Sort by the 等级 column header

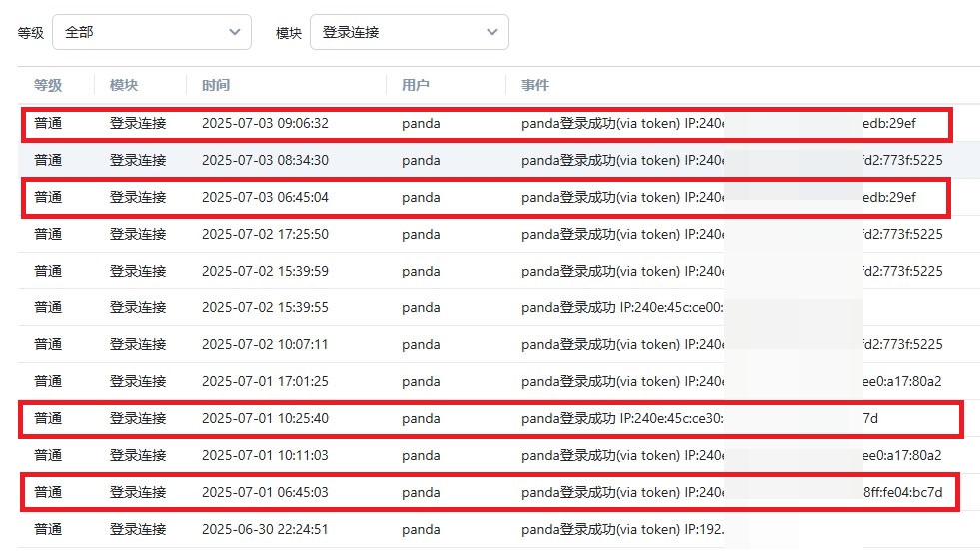(48, 85)
